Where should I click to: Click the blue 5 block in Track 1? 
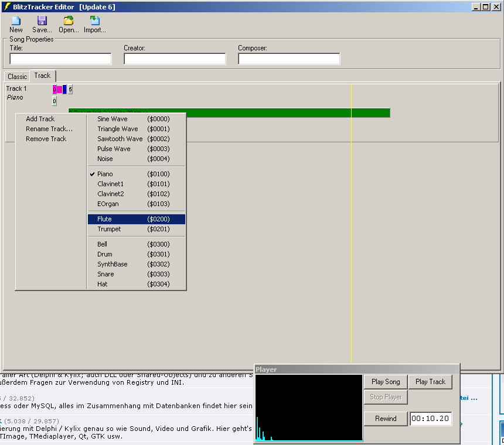[64, 89]
